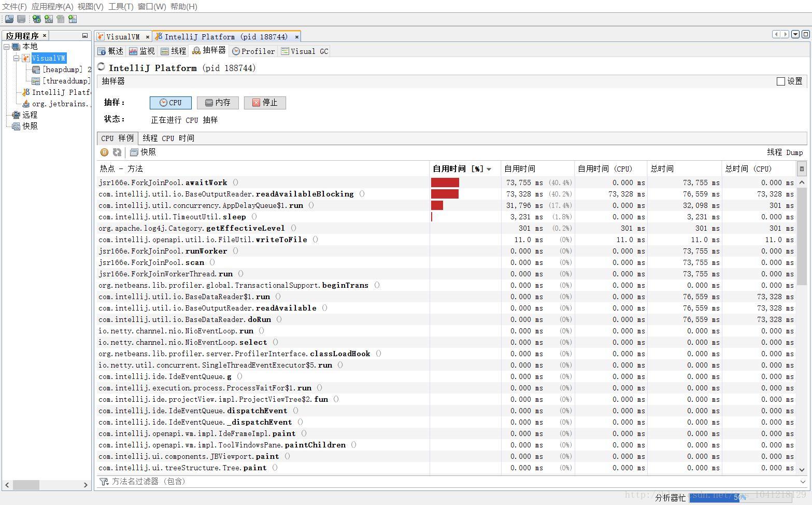
Task: Click Add Remote Host toolbar icon
Action: coord(37,19)
